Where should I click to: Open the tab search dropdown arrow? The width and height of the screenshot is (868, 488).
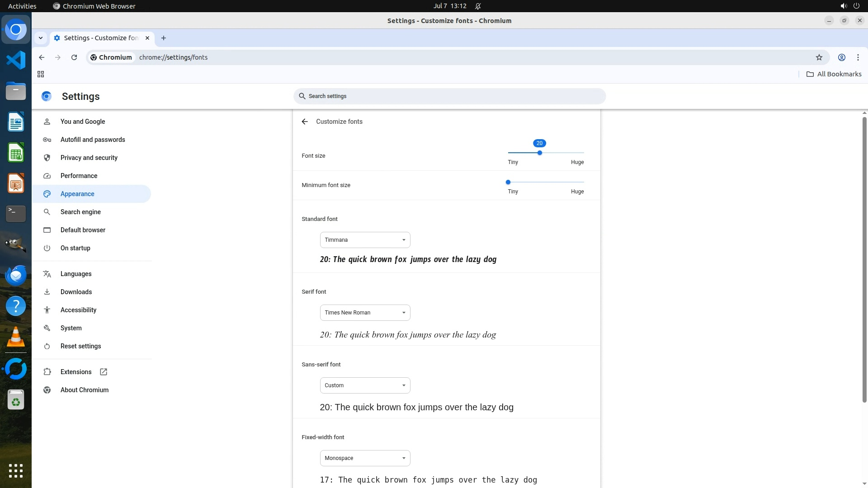[41, 38]
